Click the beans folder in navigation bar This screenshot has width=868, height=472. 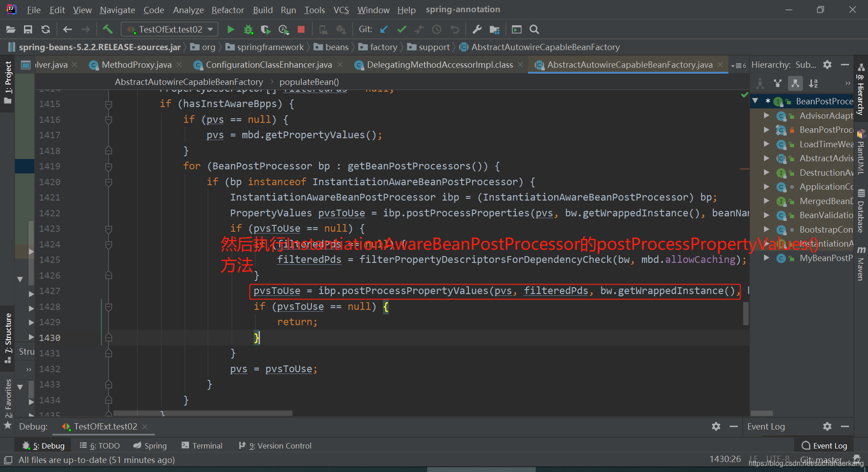[331, 47]
